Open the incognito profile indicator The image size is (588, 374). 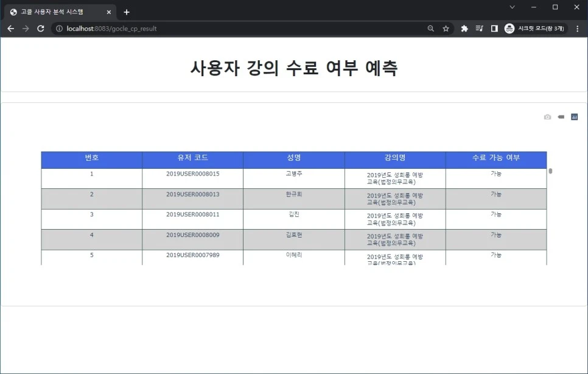pos(535,29)
